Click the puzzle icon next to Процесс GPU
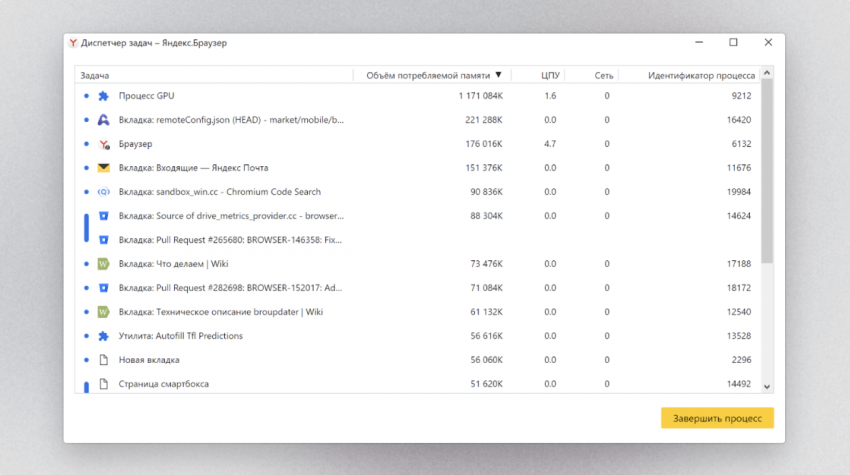The height and width of the screenshot is (475, 850). click(x=103, y=96)
